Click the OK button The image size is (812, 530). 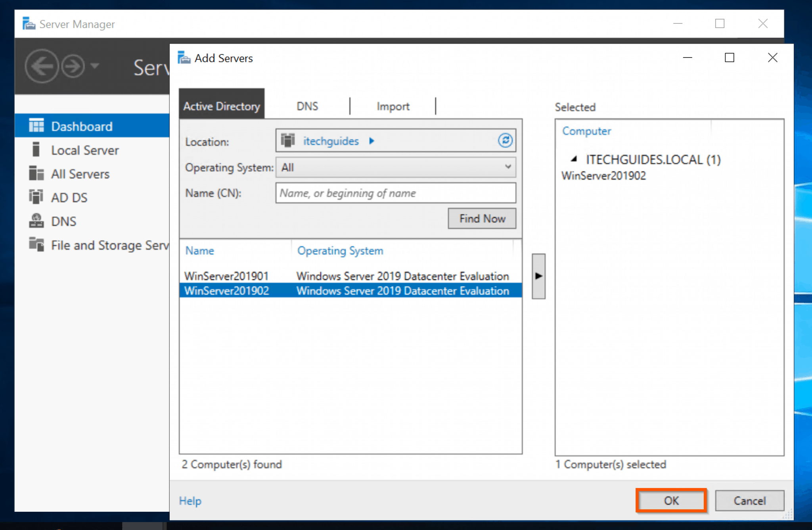[x=671, y=500]
